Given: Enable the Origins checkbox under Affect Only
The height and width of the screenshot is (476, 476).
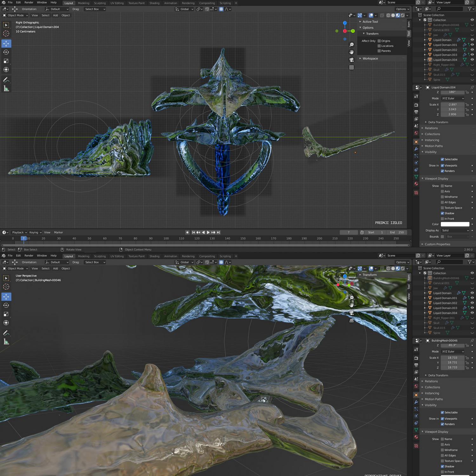Looking at the screenshot, I should [379, 41].
